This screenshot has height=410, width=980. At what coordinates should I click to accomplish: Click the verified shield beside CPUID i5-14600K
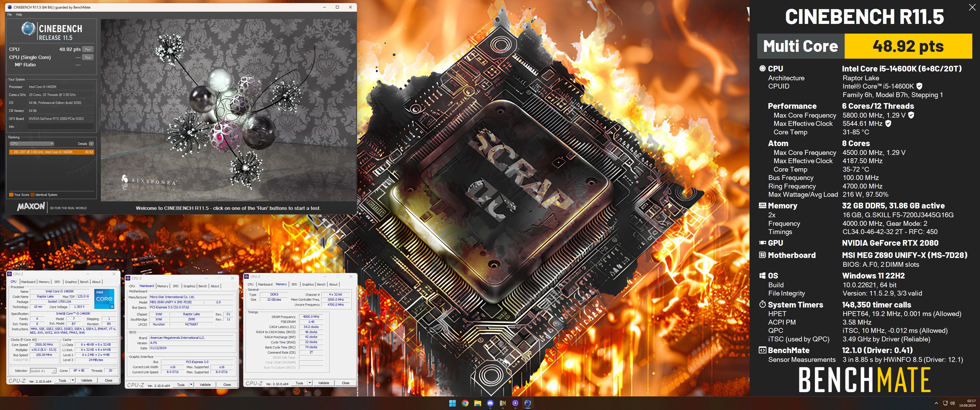click(919, 86)
